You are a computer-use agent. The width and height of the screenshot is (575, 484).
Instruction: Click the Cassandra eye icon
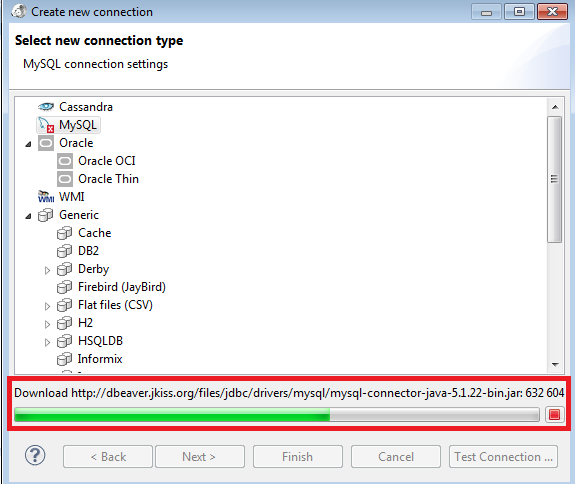tap(45, 107)
